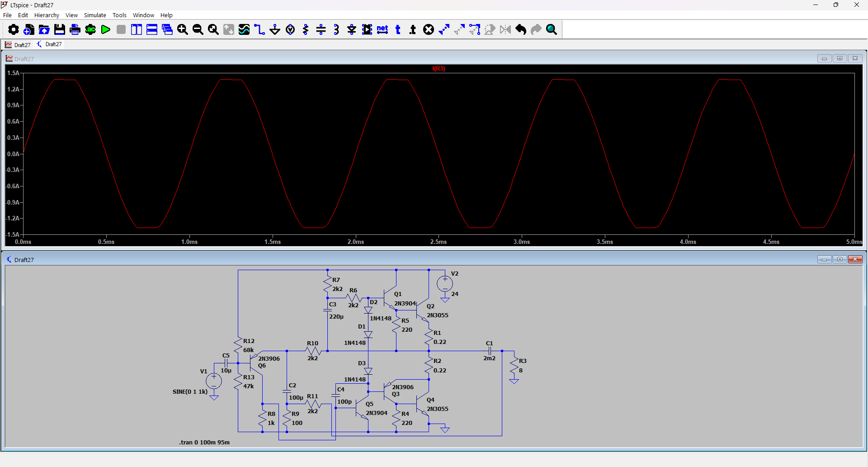868x467 pixels.
Task: Place a ground symbol
Action: tap(275, 30)
